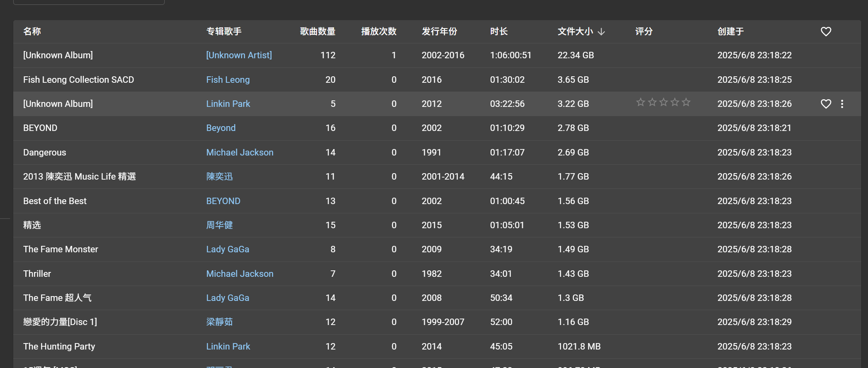Click the 2025/6/8 23:18:29 creation date cell
This screenshot has width=868, height=368.
755,322
